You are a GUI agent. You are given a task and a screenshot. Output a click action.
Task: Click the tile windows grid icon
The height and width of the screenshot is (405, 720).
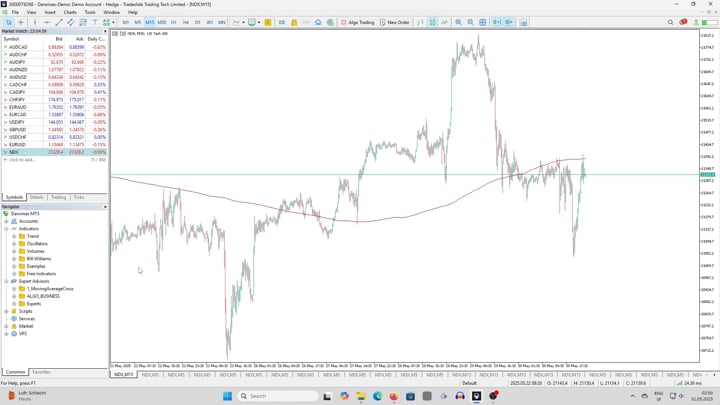[x=483, y=22]
